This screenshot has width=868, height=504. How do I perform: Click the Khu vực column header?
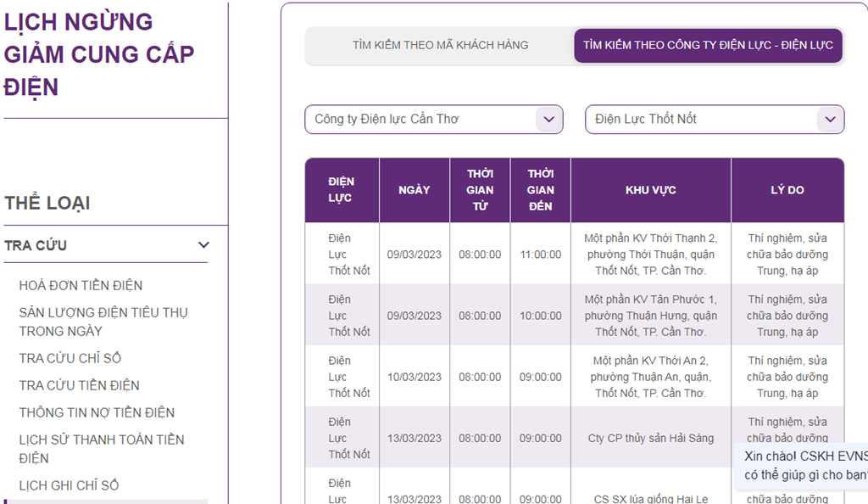[x=650, y=190]
